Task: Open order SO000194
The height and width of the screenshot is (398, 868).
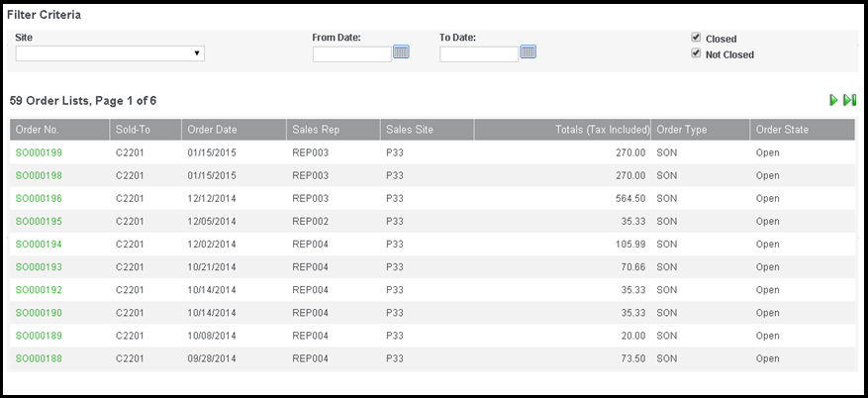Action: point(39,244)
